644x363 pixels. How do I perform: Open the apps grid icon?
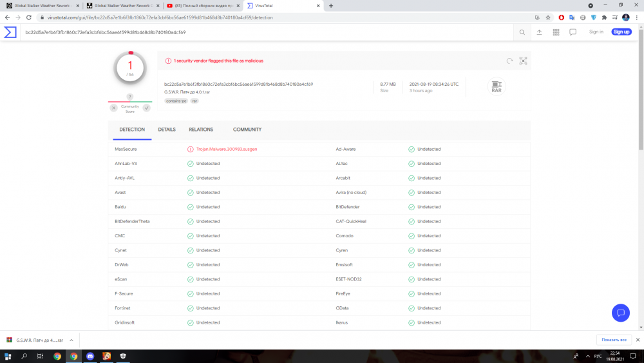(x=556, y=32)
